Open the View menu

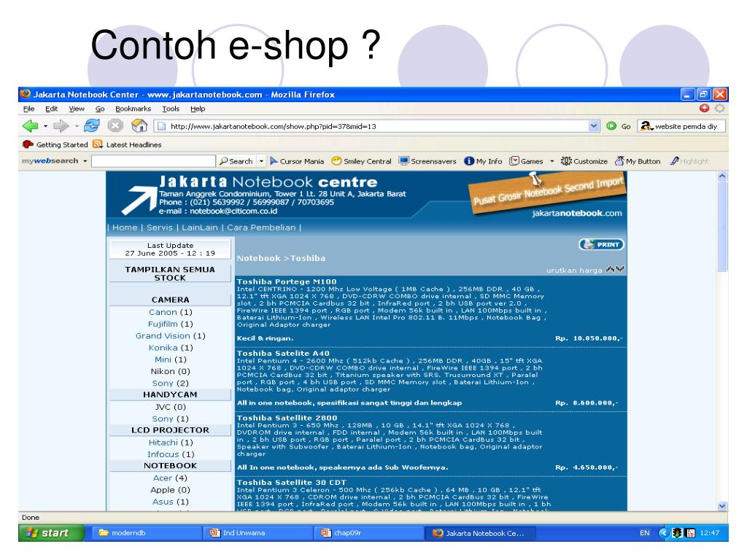click(76, 109)
